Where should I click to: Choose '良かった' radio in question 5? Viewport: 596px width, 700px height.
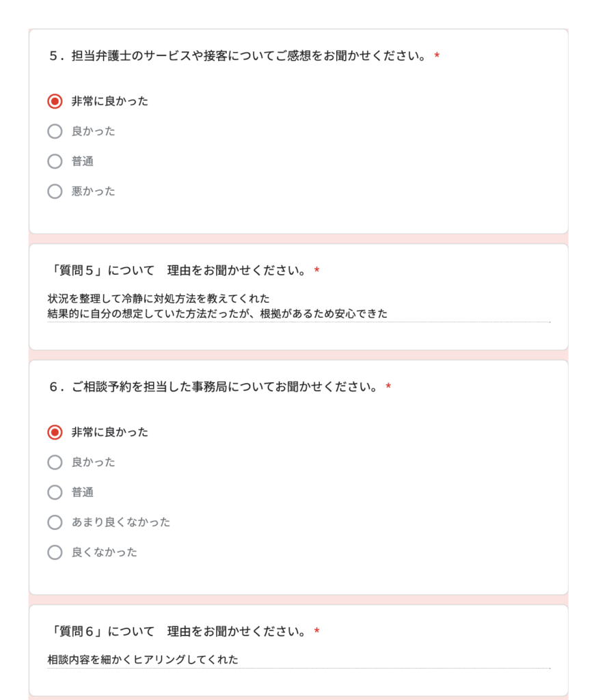[55, 131]
